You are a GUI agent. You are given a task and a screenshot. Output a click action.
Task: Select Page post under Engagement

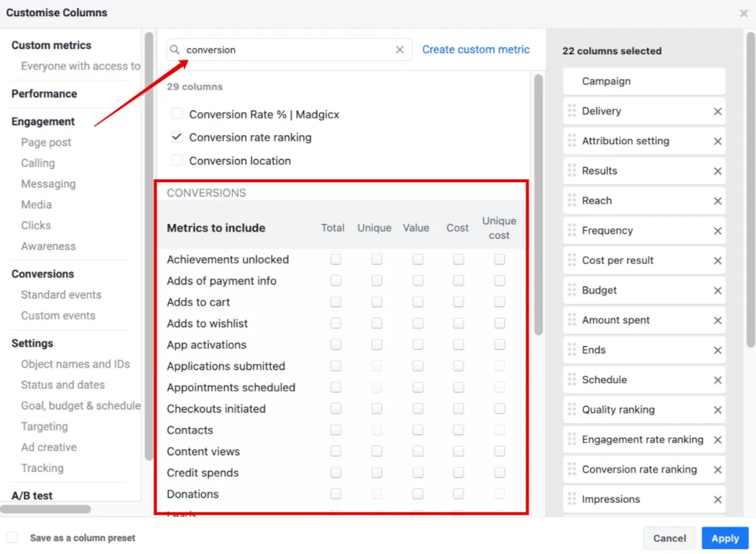45,142
